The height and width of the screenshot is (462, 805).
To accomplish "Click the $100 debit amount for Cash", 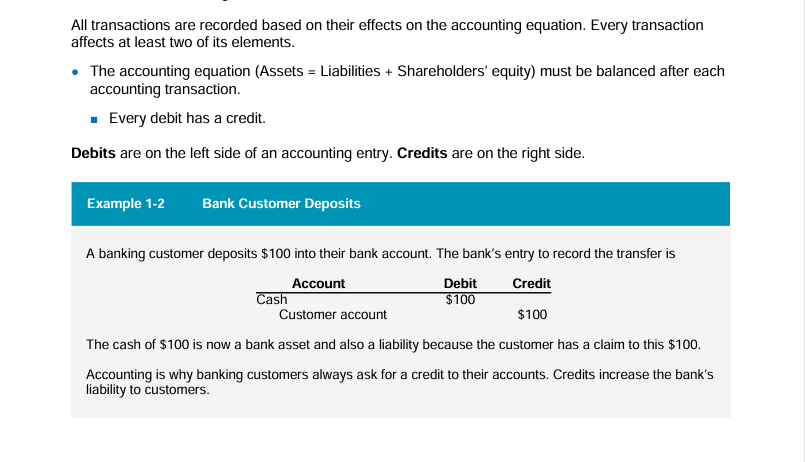I will tap(460, 299).
